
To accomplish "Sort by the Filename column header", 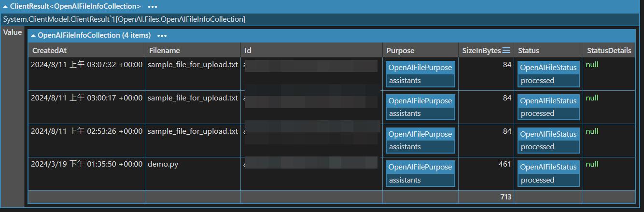I will pos(165,50).
